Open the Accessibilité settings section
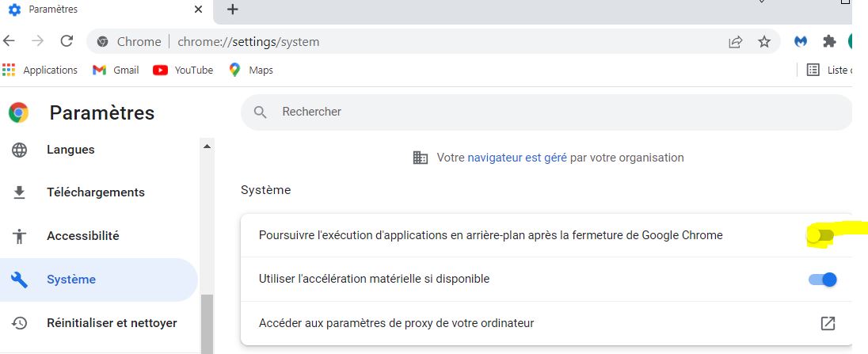This screenshot has width=868, height=354. click(83, 236)
